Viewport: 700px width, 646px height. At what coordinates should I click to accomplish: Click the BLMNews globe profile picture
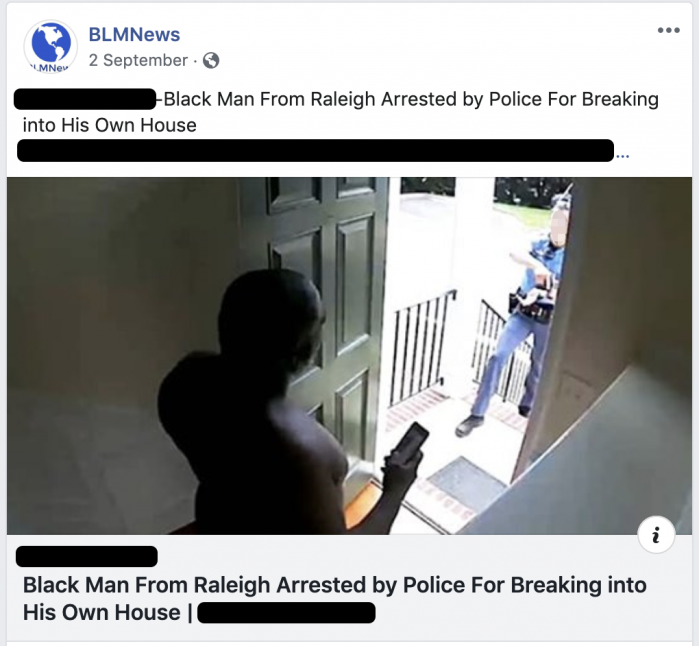(x=50, y=46)
